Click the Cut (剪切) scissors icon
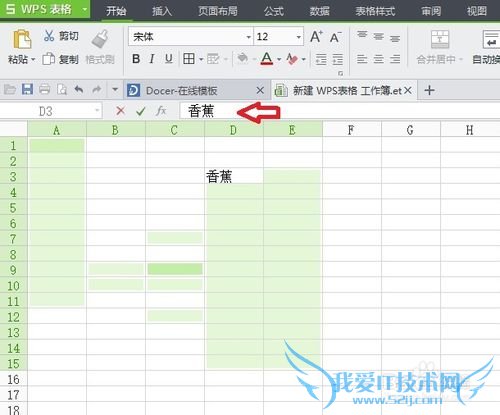This screenshot has width=500, height=415. pyautogui.click(x=49, y=36)
